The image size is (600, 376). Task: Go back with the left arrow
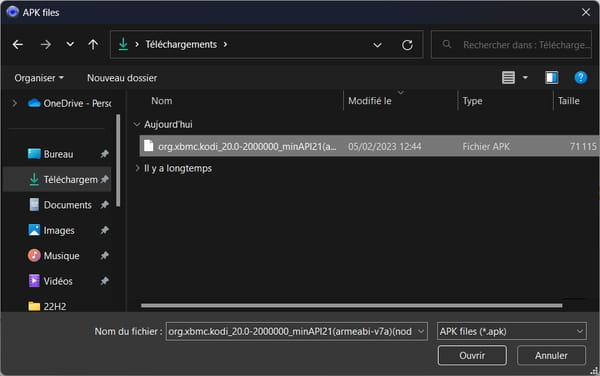pyautogui.click(x=18, y=45)
